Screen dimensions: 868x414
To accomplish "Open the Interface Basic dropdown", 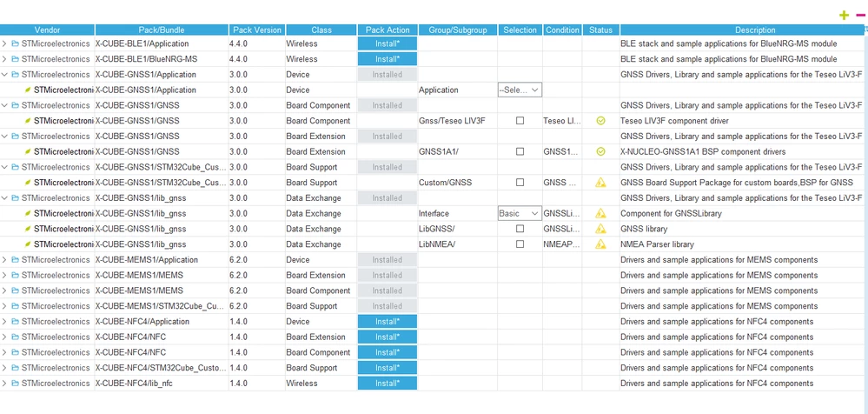I will click(x=520, y=213).
